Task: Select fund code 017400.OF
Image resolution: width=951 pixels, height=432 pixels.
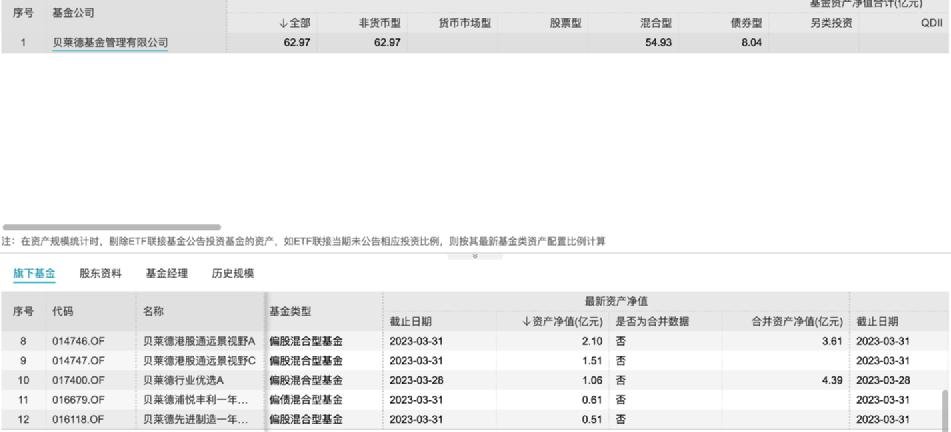Action: 78,380
